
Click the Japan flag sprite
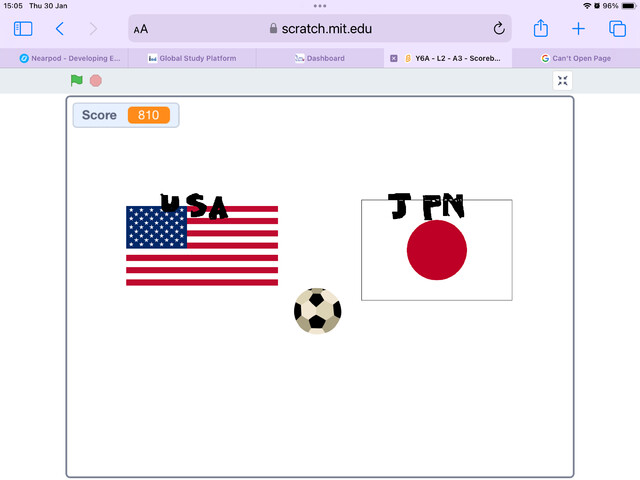(437, 250)
